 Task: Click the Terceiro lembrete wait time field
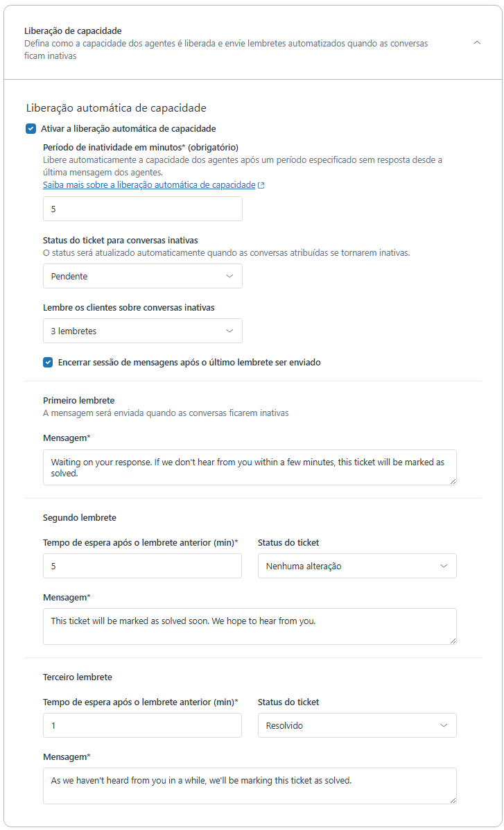142,725
